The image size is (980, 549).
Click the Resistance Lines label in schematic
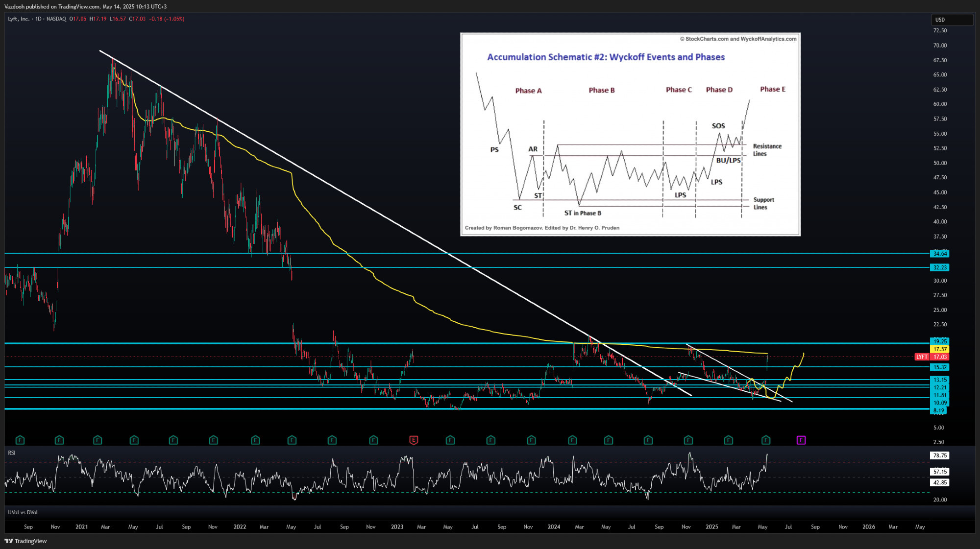[767, 150]
